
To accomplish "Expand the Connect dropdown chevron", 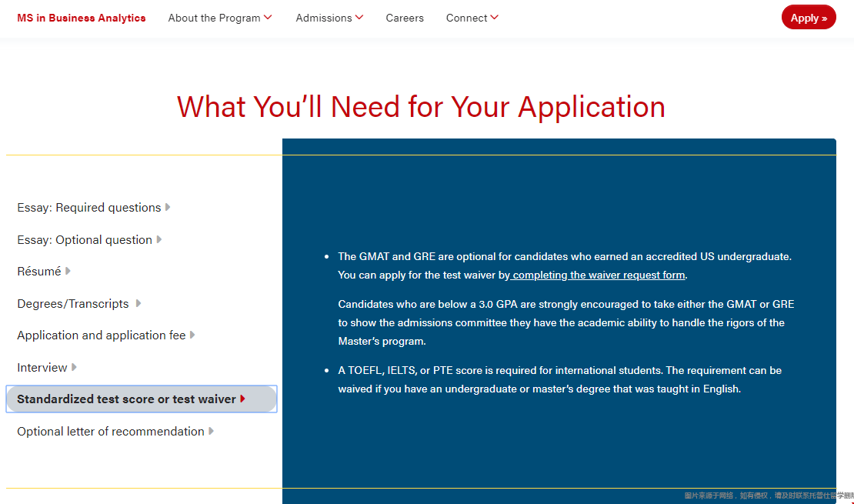I will [x=494, y=18].
